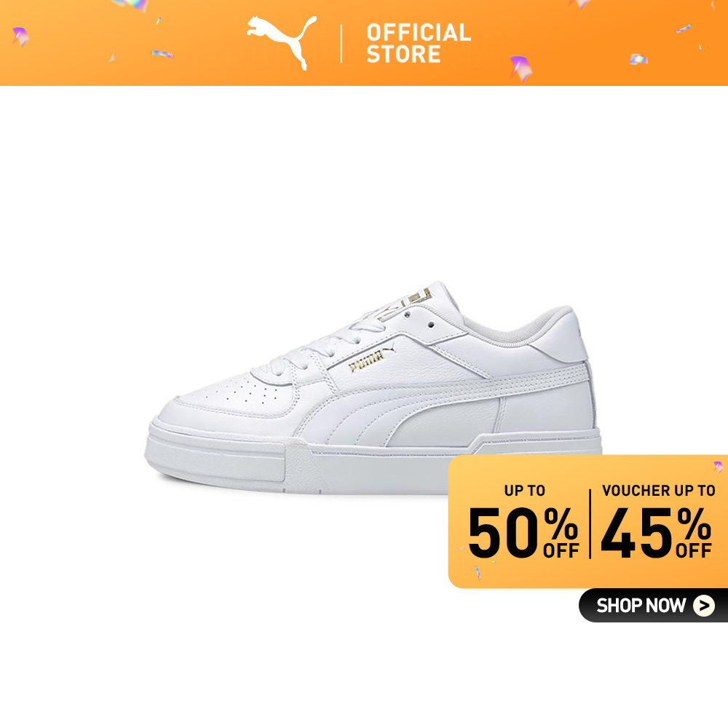Select the UP TO 50% OFF discount label
Viewport: 728px width, 728px height.
point(523,522)
